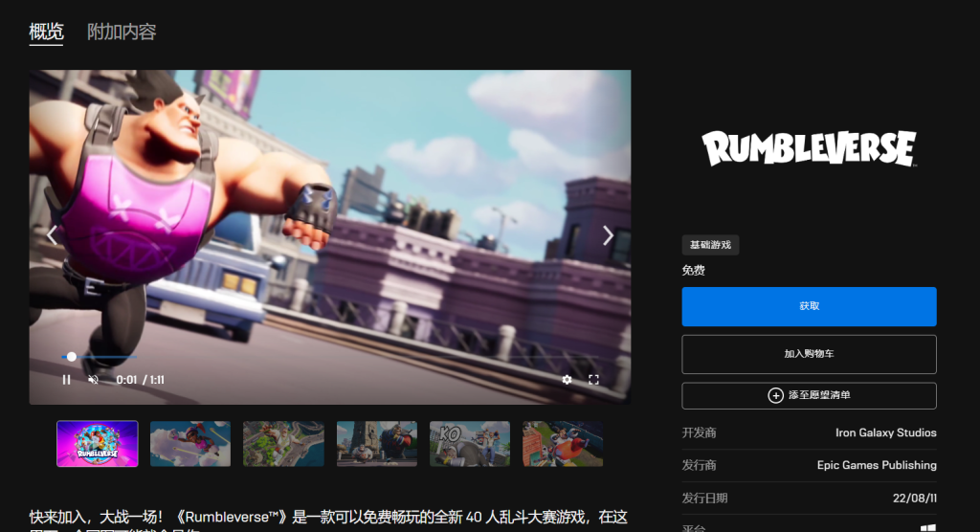Image resolution: width=980 pixels, height=532 pixels.
Task: Click Epic Games Publishing publisher name
Action: [x=877, y=465]
